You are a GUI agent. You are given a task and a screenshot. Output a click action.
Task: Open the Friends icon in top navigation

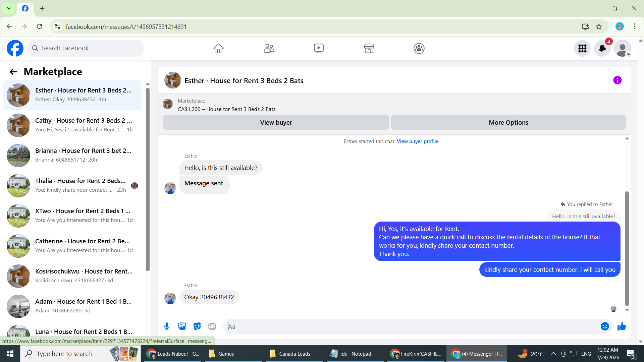coord(269,48)
